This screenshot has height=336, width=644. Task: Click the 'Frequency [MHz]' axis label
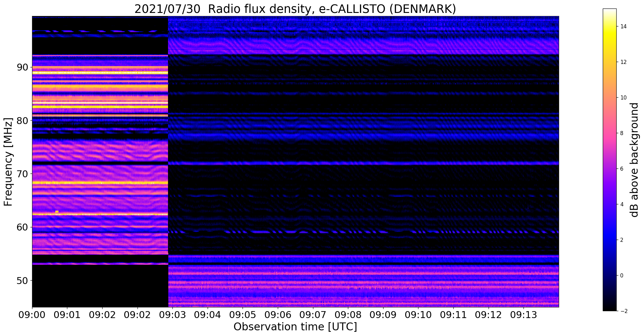coord(8,162)
